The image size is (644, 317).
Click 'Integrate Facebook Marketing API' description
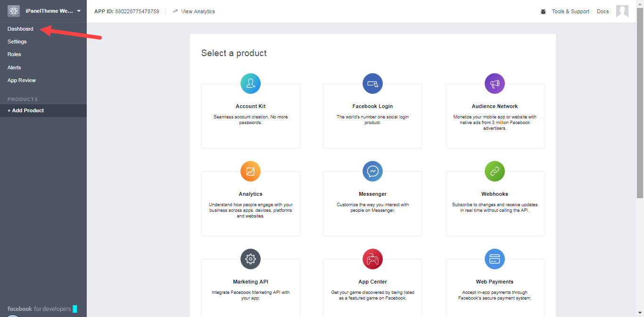250,295
